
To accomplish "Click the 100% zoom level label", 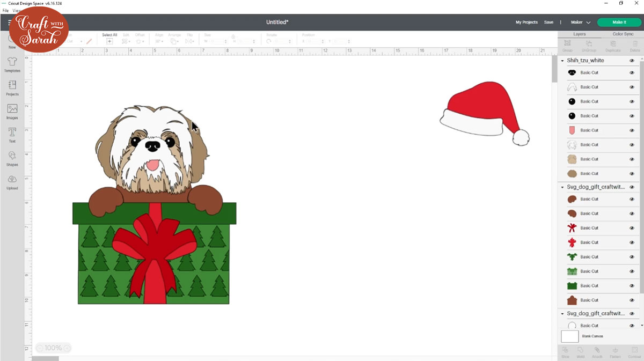I will [x=53, y=348].
